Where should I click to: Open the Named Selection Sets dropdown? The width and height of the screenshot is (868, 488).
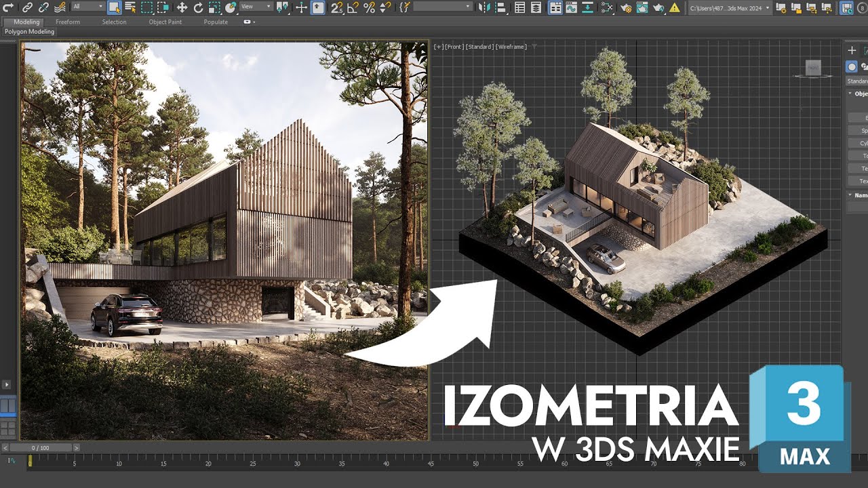(442, 7)
